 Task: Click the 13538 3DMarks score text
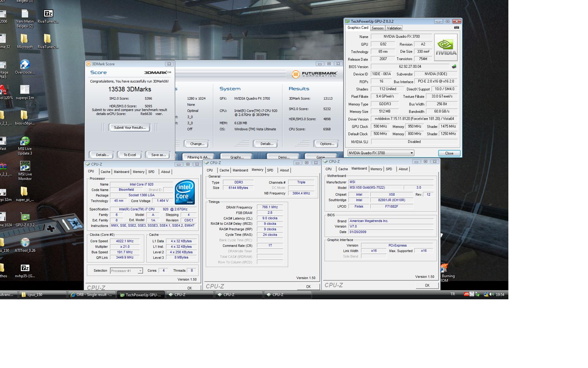click(x=130, y=89)
